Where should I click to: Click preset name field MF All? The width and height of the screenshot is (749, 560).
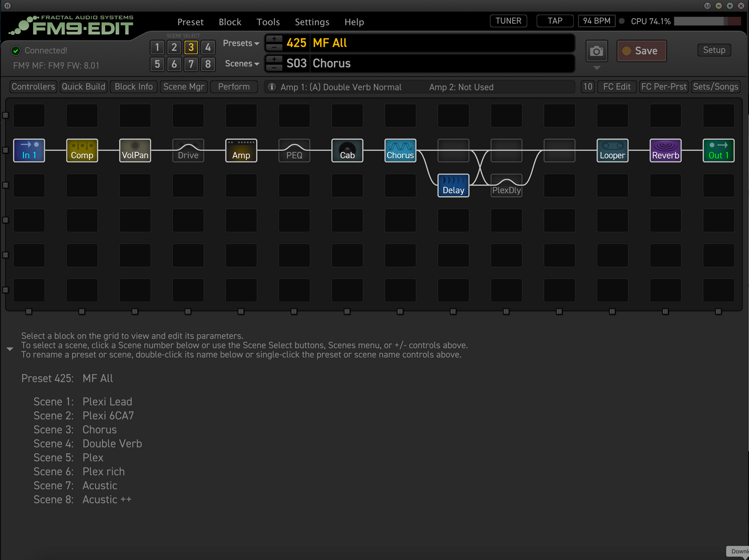coord(442,43)
